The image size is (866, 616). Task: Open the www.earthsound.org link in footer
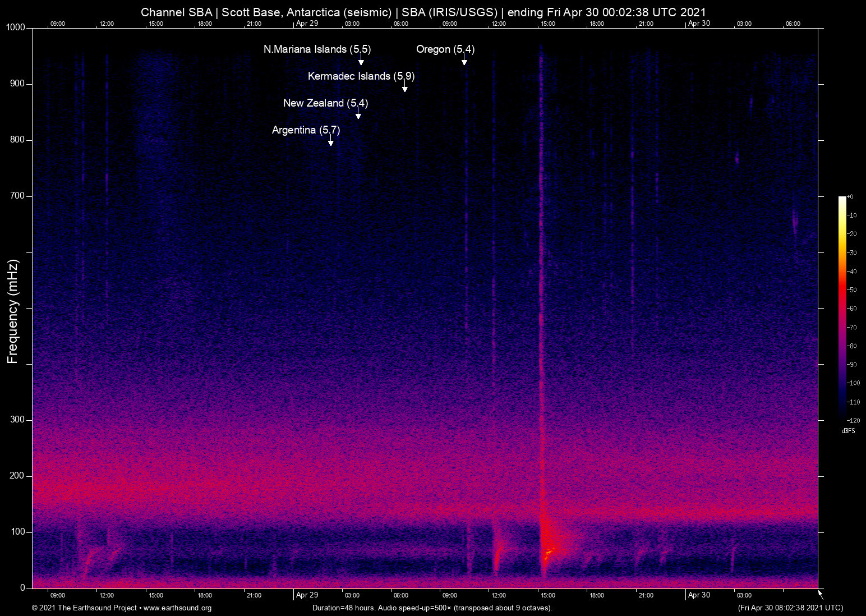177,608
